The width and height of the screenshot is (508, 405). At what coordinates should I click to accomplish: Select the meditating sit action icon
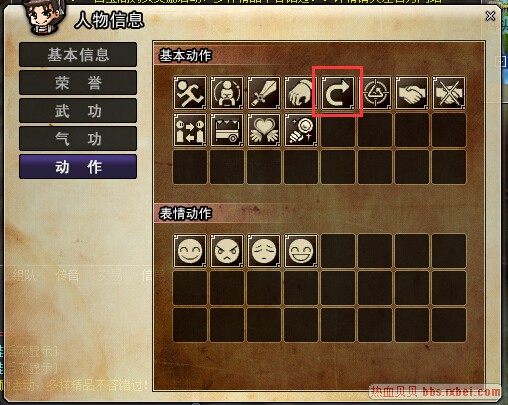(x=227, y=93)
